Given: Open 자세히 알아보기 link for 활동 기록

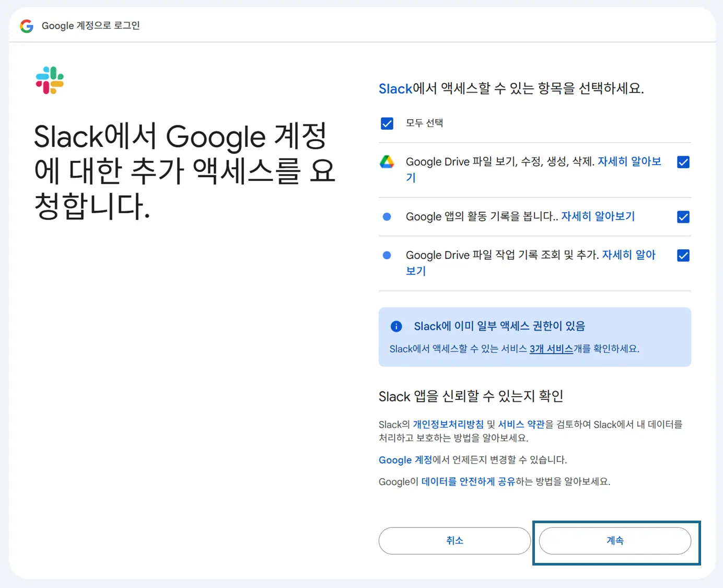Looking at the screenshot, I should pos(598,216).
